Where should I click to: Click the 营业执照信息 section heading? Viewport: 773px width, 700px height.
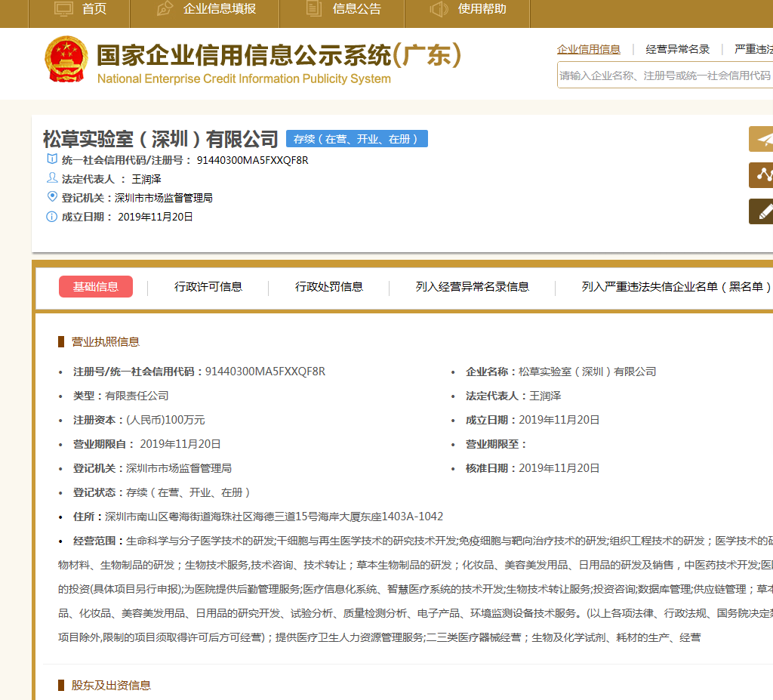coord(106,342)
